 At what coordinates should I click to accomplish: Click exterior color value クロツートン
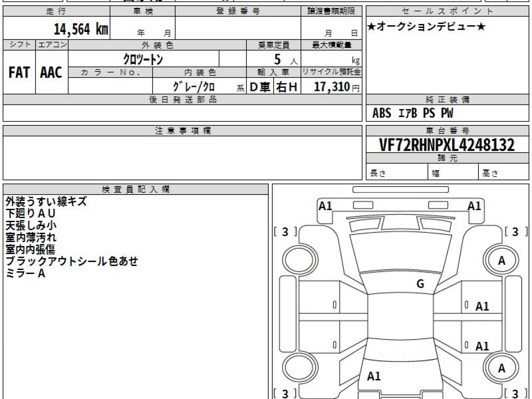(x=144, y=59)
